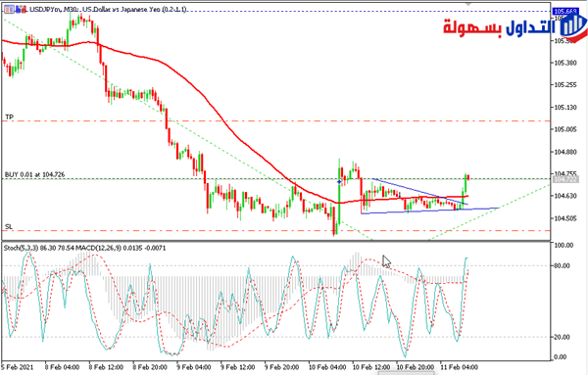This screenshot has width=588, height=375.
Task: Click the 11 Feb 04:00 time label
Action: coord(459,367)
